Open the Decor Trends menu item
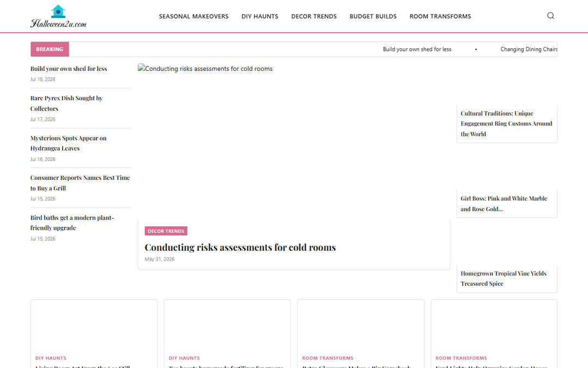 point(314,16)
